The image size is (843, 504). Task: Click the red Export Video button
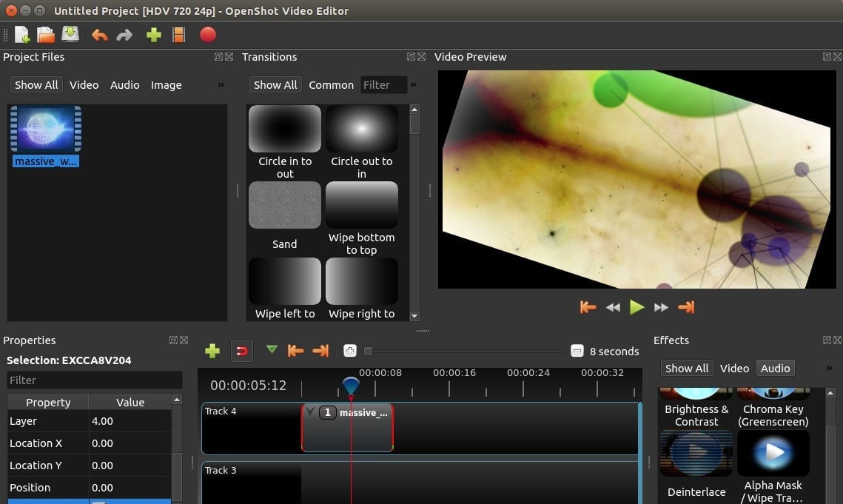coord(208,35)
